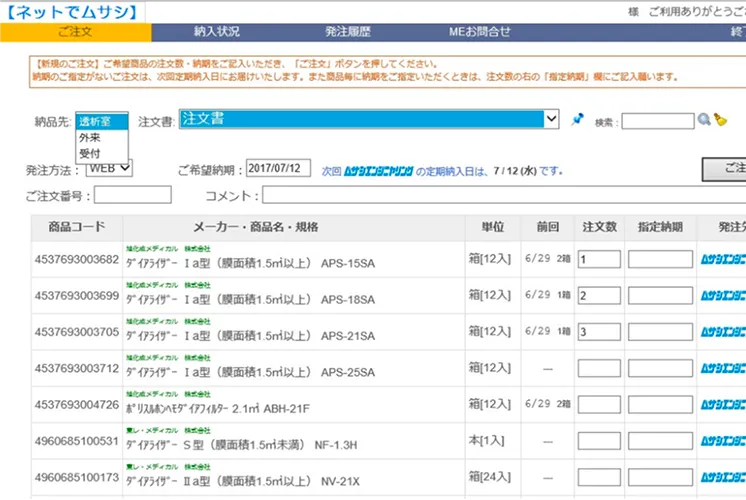The height and width of the screenshot is (500, 746).
Task: Click supplier logo in APS-25SA row
Action: pos(723,368)
